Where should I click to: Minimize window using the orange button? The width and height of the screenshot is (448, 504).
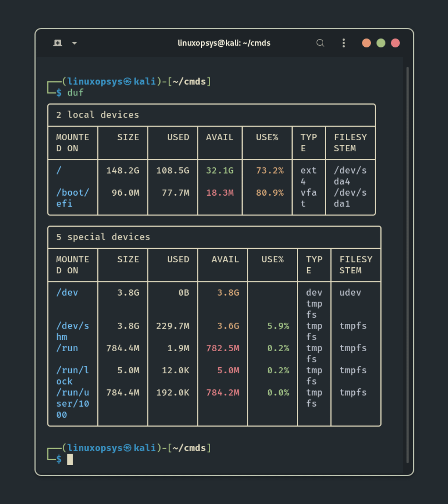pos(366,43)
